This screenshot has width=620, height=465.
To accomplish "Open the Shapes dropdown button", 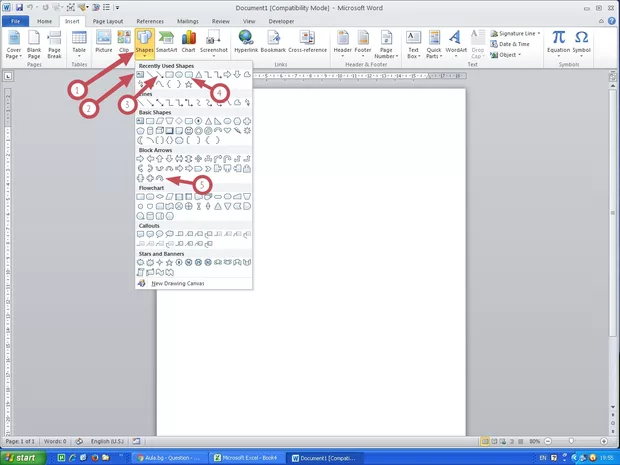I will (x=144, y=43).
